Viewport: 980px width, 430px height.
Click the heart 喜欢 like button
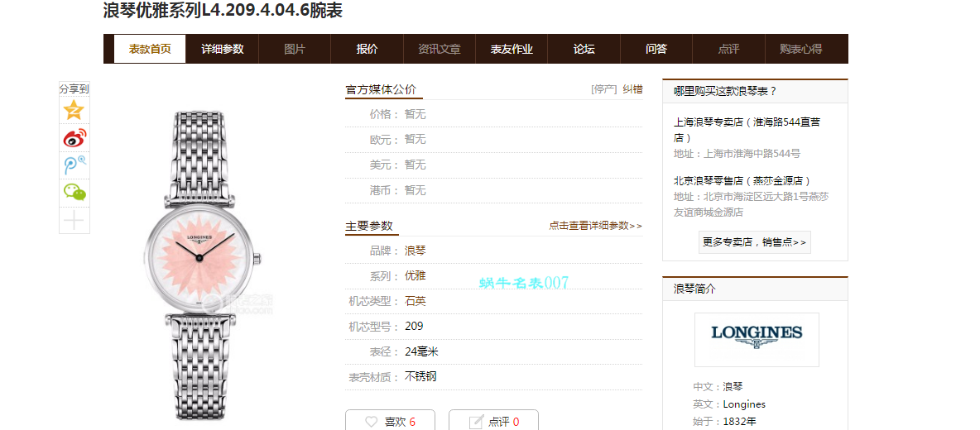click(391, 421)
